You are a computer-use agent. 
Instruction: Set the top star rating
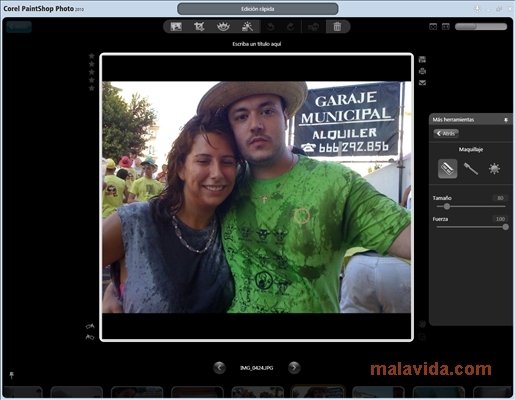tap(92, 56)
